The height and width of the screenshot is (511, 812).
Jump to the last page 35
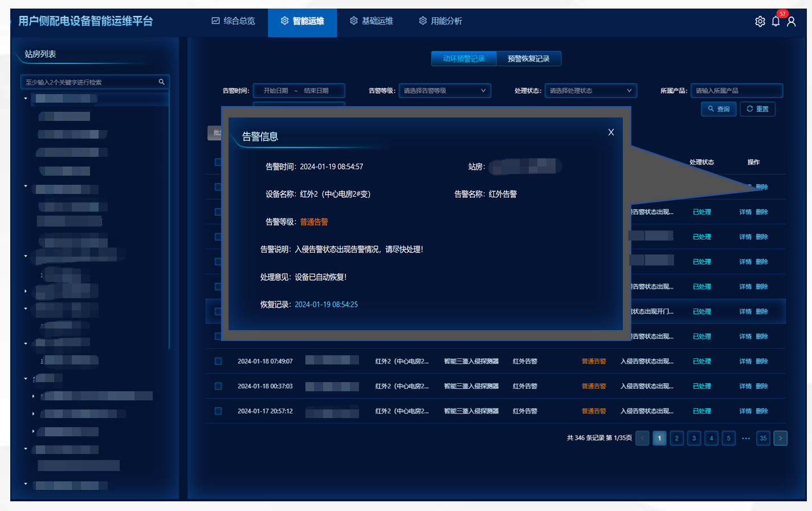[763, 438]
